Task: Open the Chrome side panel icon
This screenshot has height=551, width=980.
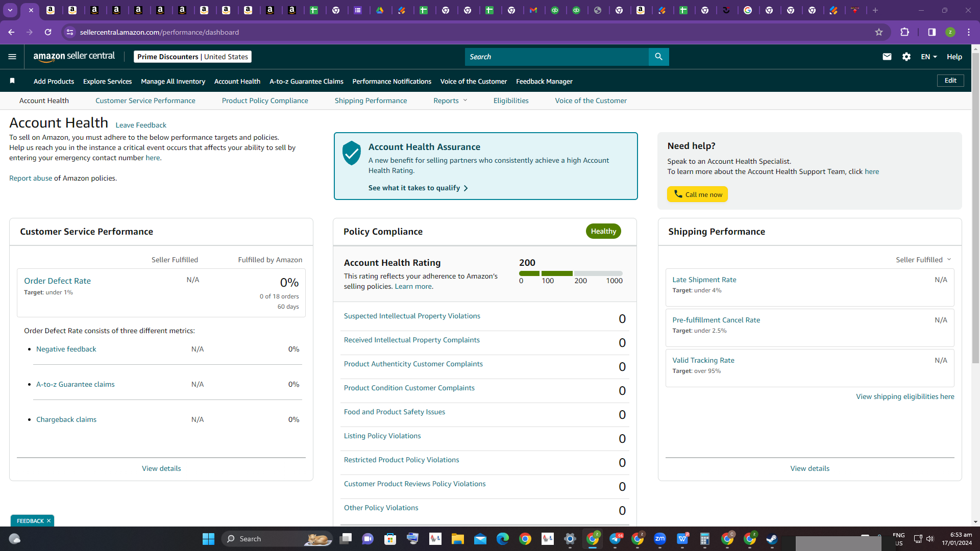Action: tap(932, 32)
